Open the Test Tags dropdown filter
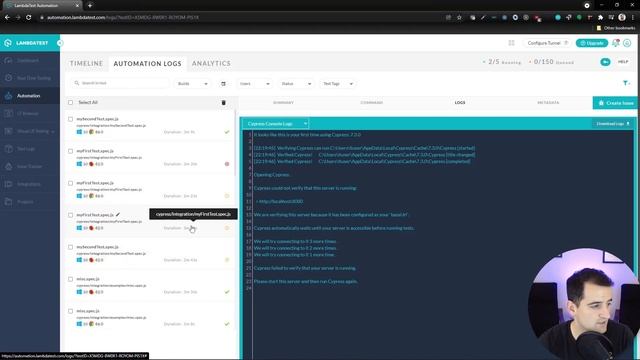The width and height of the screenshot is (640, 360). [338, 84]
